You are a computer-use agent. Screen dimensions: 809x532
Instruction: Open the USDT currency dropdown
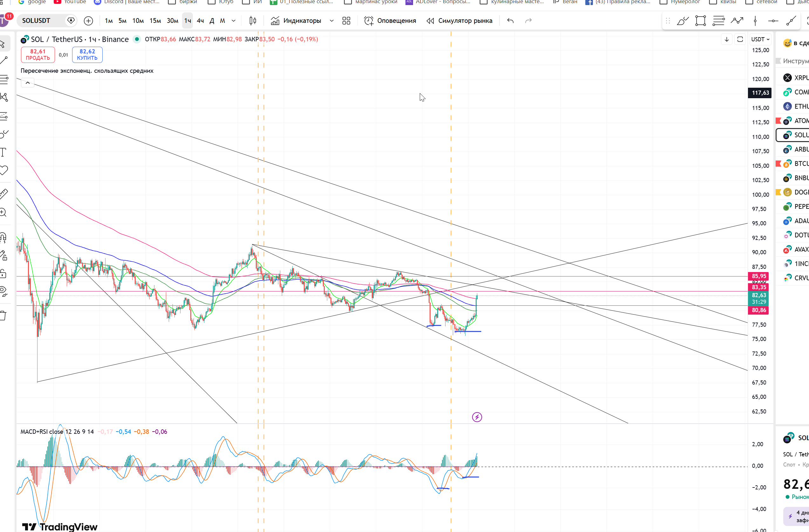click(x=760, y=39)
